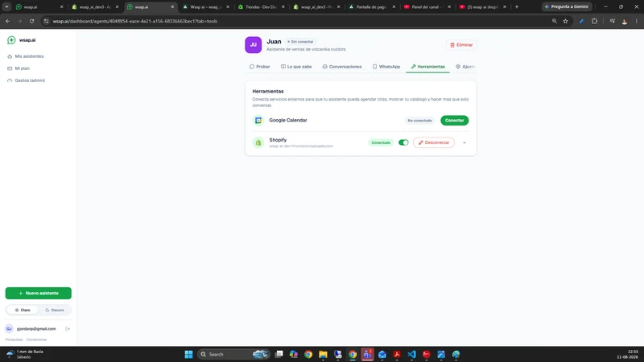Open Task View from the taskbar

279,354
